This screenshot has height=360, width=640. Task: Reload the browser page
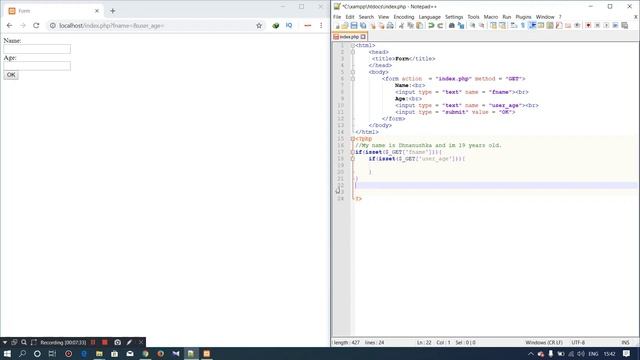(36, 25)
